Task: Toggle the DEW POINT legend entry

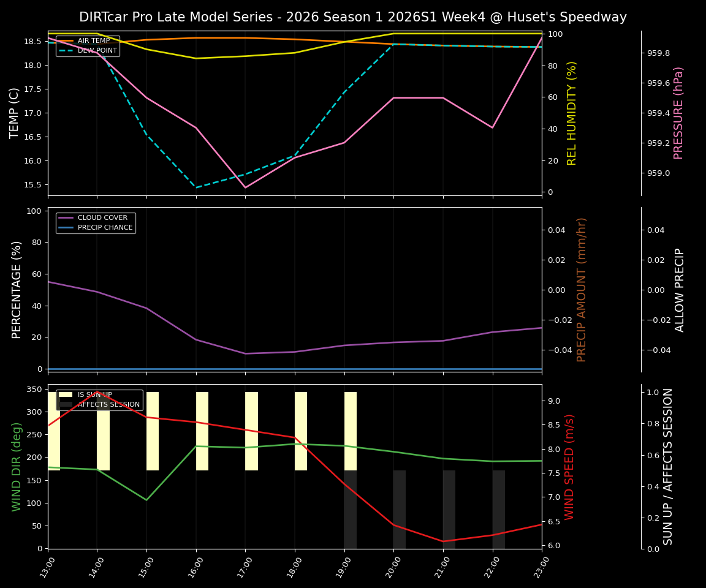Action: (98, 50)
